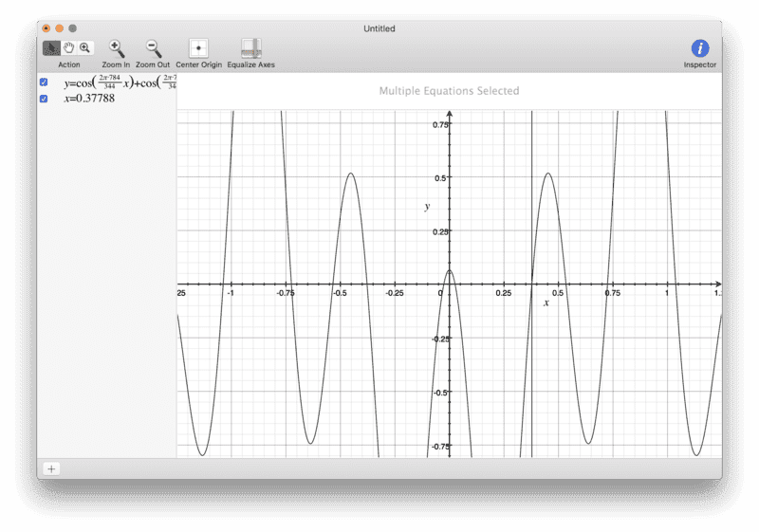
Task: Uncheck the x=0.37788 equation checkbox
Action: [44, 98]
